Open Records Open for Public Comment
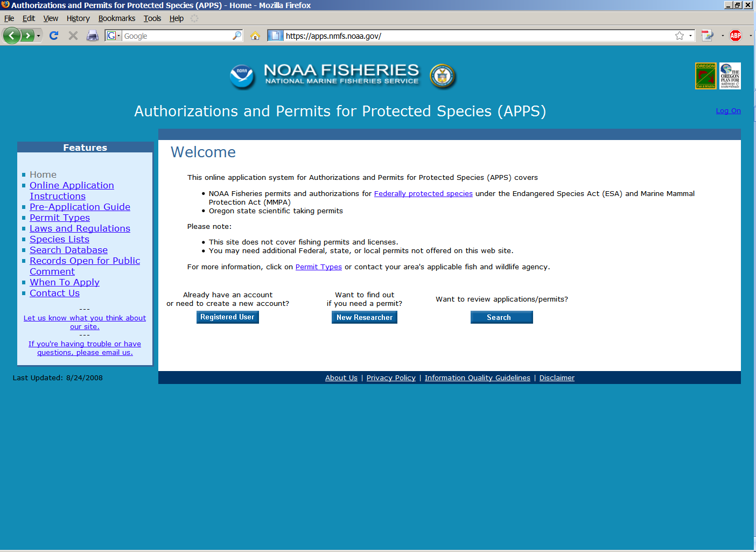Viewport: 756px width, 552px height. click(85, 266)
